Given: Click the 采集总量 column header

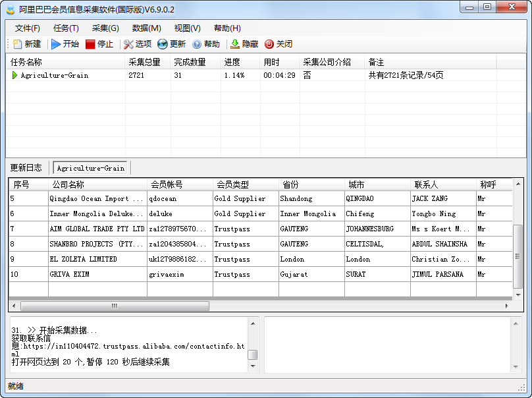Looking at the screenshot, I should pyautogui.click(x=147, y=62).
